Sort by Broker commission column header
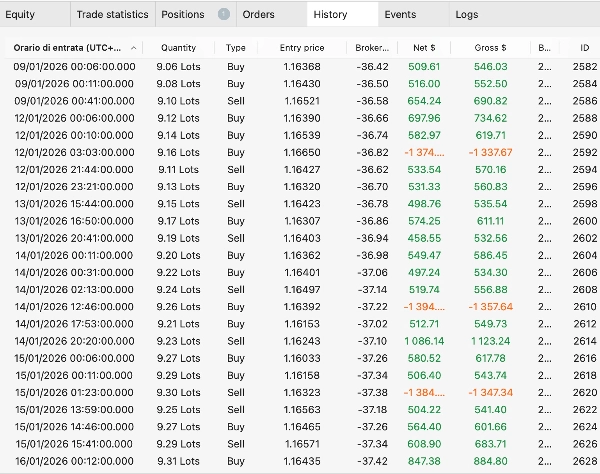600x474 pixels. [372, 48]
